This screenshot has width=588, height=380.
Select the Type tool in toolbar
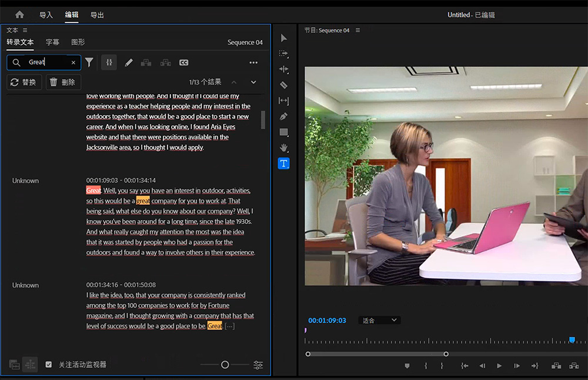coord(284,164)
